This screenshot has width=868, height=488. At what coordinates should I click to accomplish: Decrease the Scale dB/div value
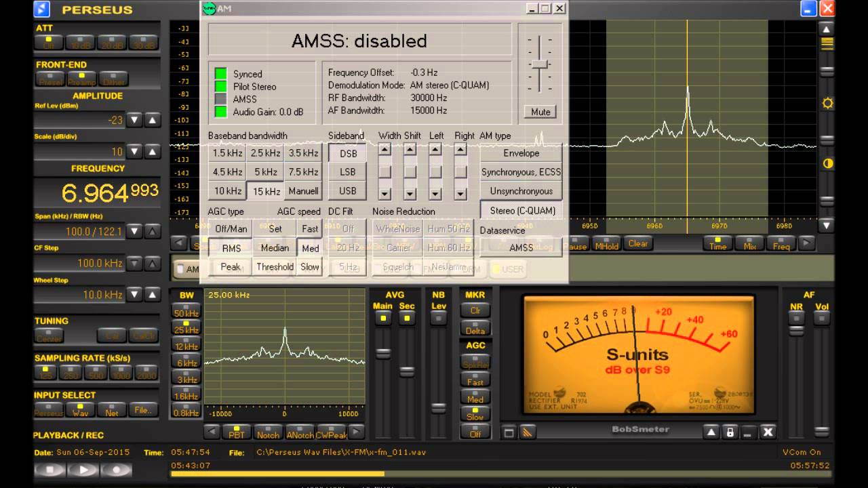[135, 152]
